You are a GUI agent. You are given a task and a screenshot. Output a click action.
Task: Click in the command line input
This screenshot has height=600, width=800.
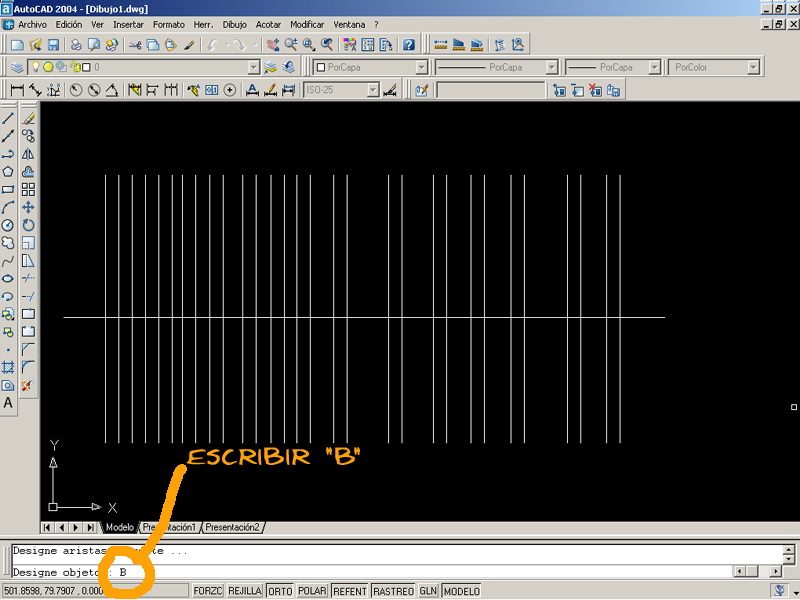point(371,572)
